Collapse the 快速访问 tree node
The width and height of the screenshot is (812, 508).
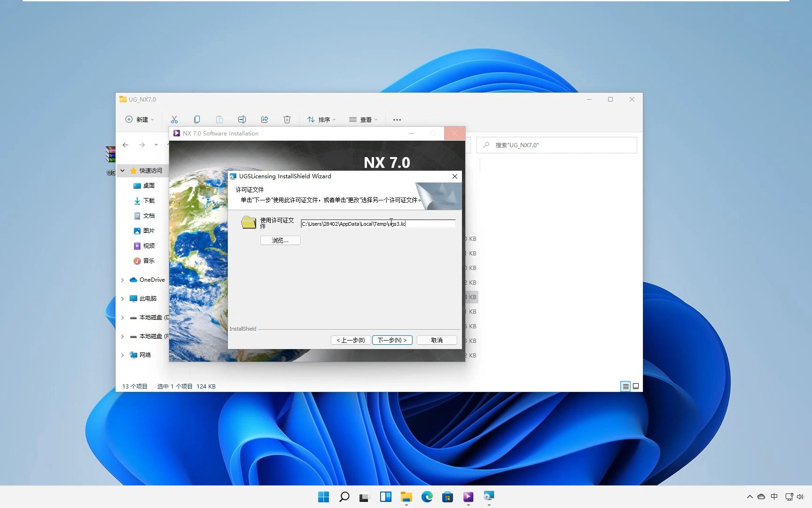tap(123, 170)
